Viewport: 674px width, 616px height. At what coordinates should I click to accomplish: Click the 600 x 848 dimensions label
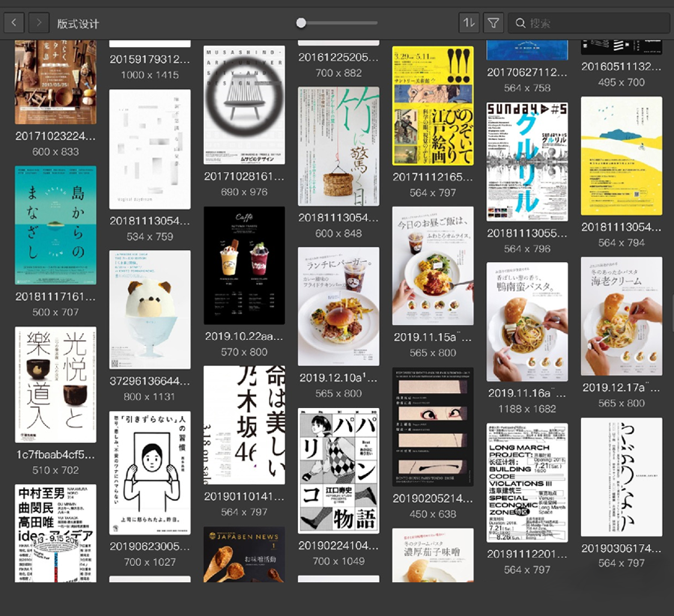[338, 234]
